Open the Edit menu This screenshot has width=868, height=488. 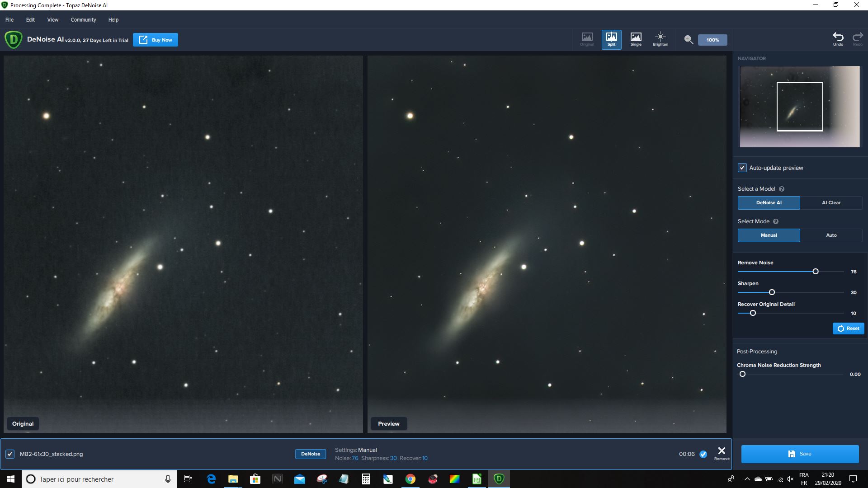tap(30, 20)
